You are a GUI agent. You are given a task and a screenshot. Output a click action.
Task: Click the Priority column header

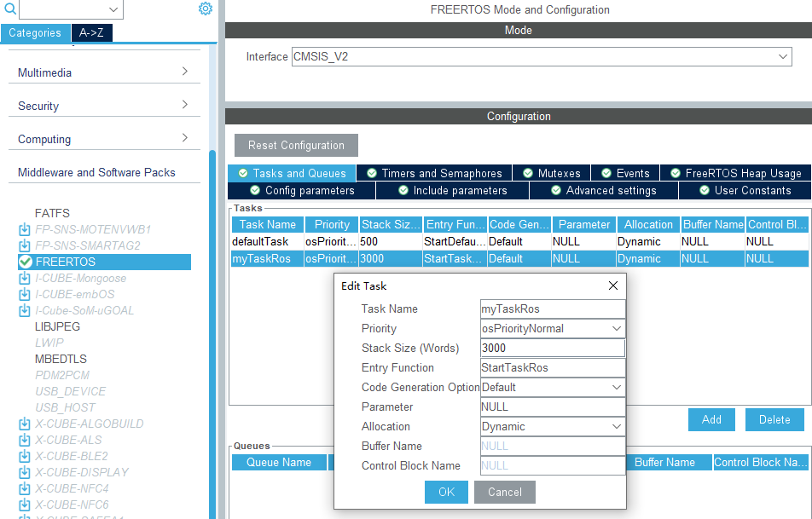332,225
